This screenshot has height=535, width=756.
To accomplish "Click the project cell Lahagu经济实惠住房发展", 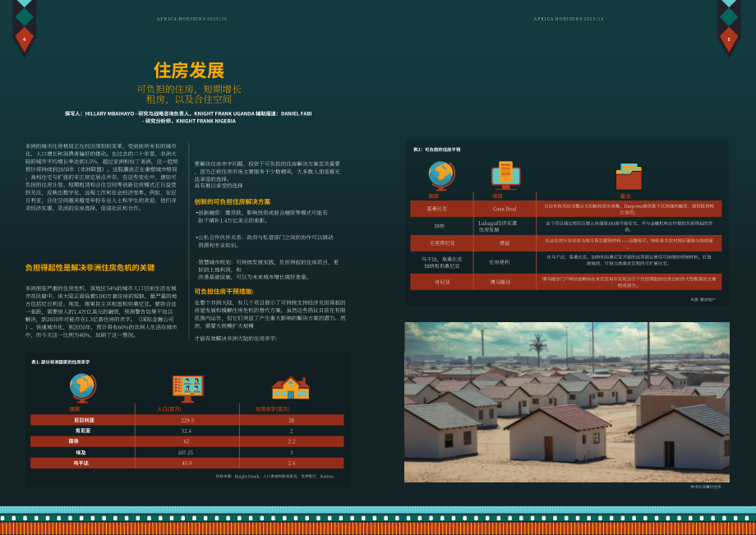I will pos(498,226).
